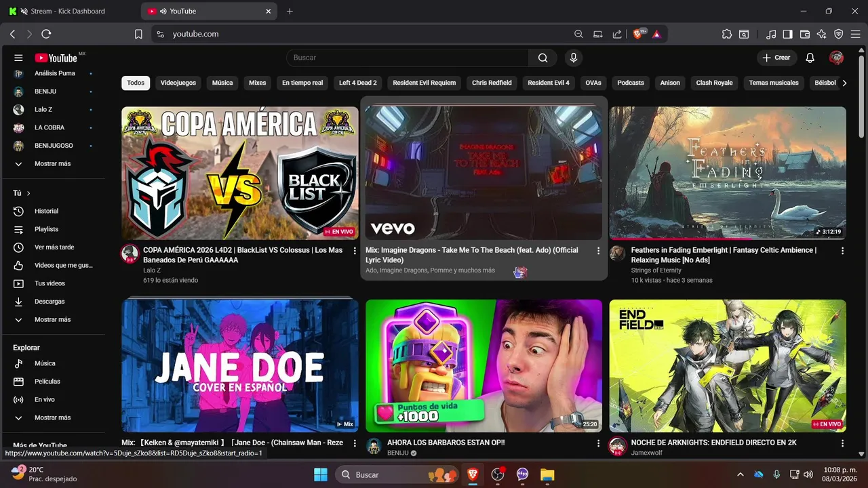The height and width of the screenshot is (488, 868).
Task: Open OBS Studio from the taskbar
Action: (498, 474)
